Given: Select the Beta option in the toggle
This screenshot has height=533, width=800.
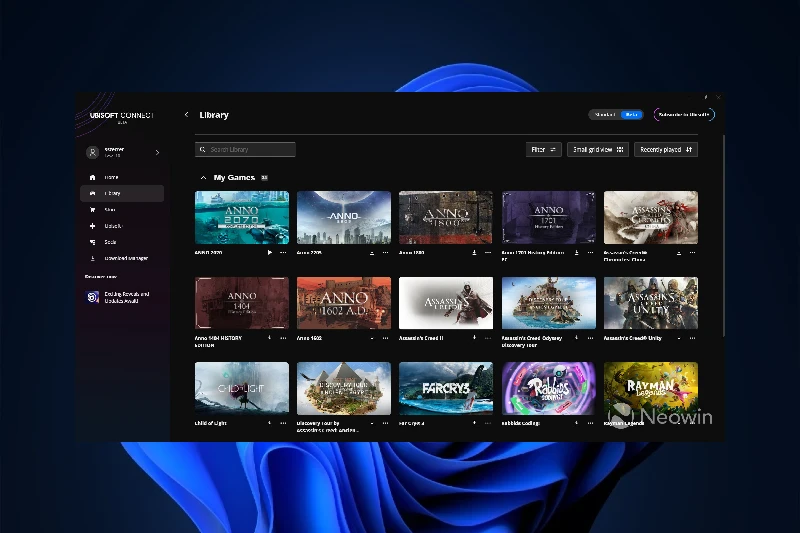Looking at the screenshot, I should point(631,115).
